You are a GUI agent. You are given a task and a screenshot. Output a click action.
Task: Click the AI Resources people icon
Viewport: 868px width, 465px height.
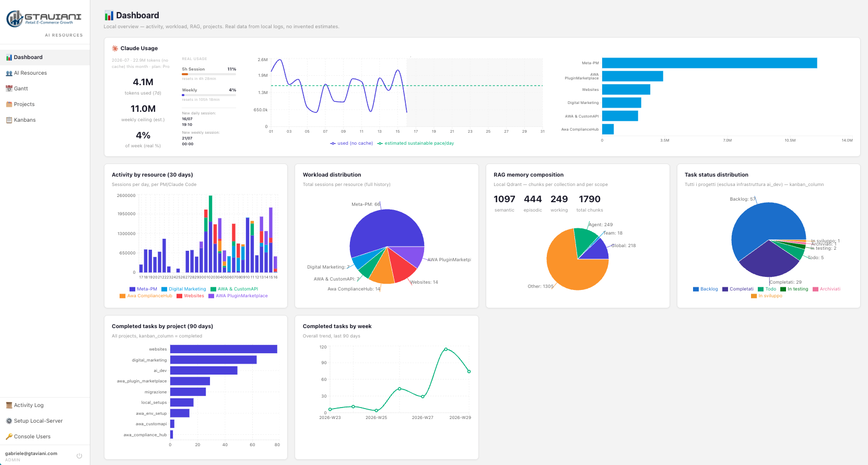[x=9, y=73]
